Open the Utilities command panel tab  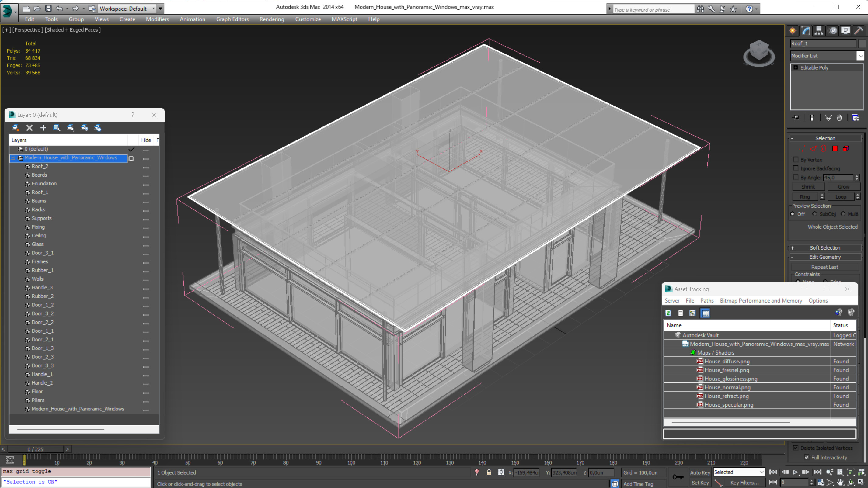859,31
